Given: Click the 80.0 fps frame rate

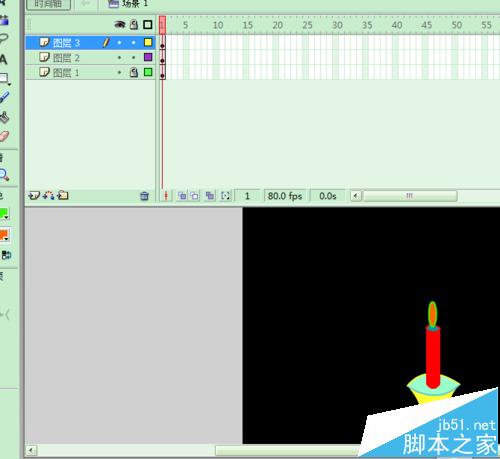Looking at the screenshot, I should pos(285,196).
